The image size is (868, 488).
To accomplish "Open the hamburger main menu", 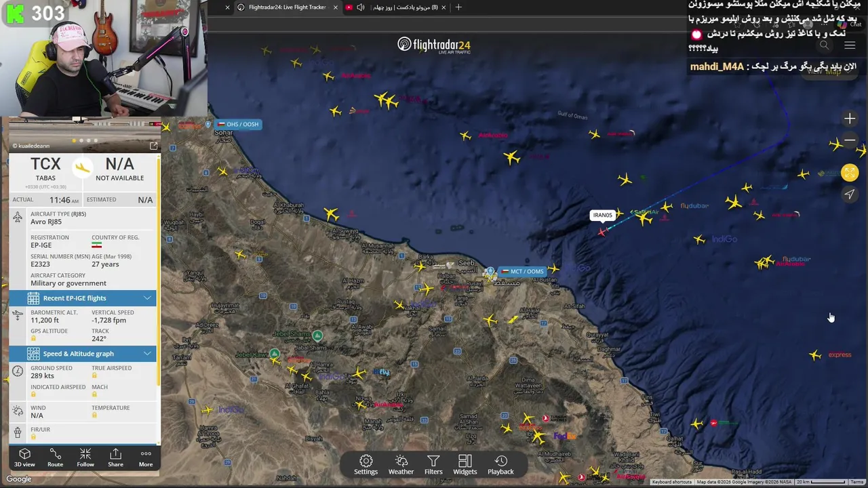I will 850,45.
